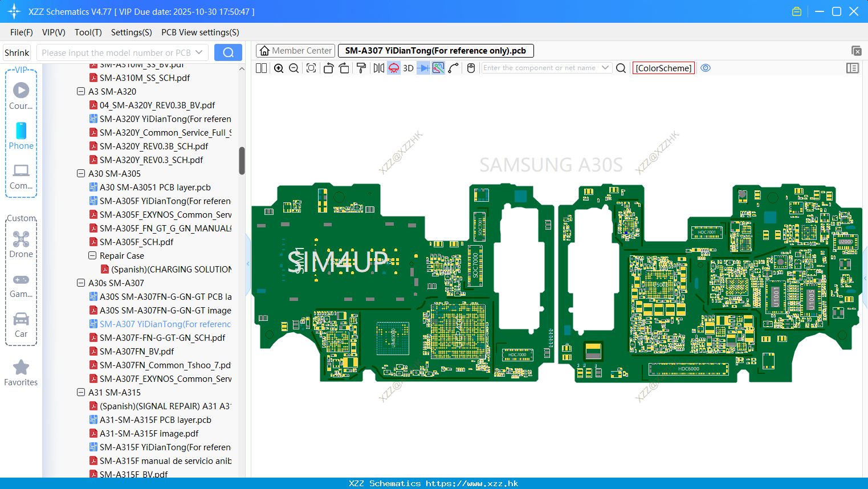Click the split view icon in PCB toolbar

[x=262, y=68]
